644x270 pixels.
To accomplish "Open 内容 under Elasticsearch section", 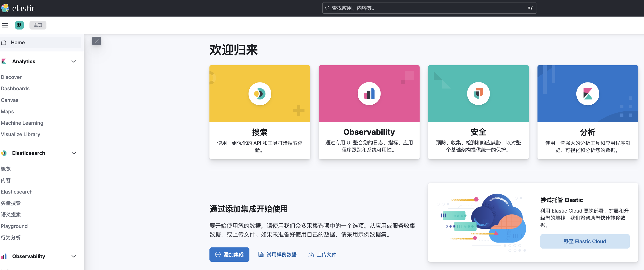I will tap(6, 180).
